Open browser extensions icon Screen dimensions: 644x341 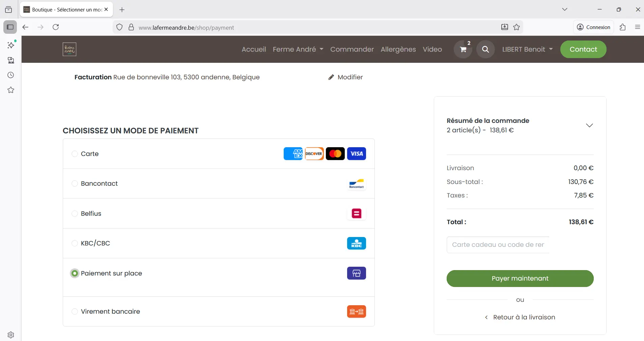coord(623,27)
